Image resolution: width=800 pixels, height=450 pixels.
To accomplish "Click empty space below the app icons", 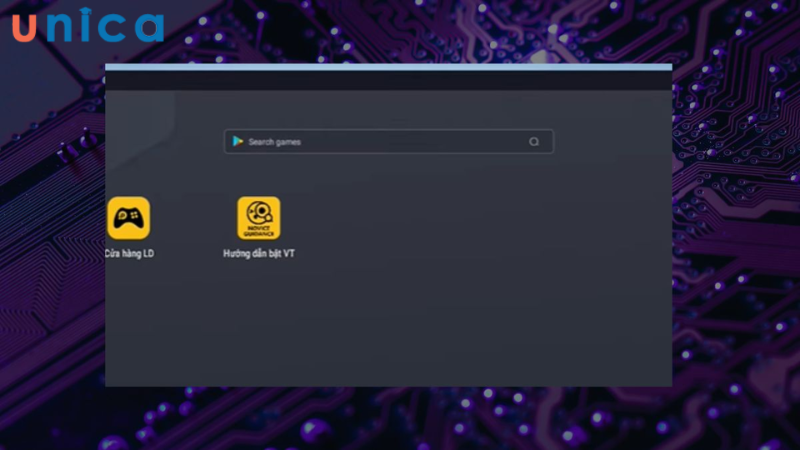I will point(388,330).
